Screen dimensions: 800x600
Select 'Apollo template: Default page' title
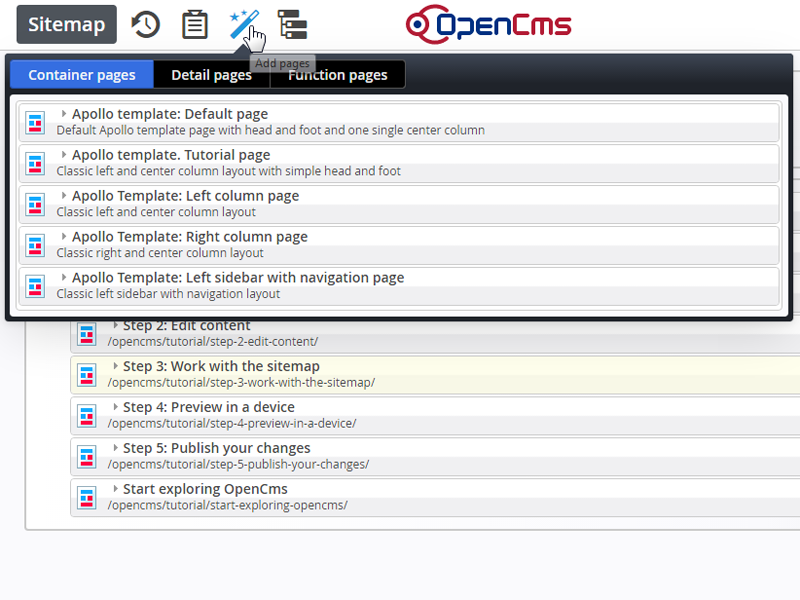(170, 114)
